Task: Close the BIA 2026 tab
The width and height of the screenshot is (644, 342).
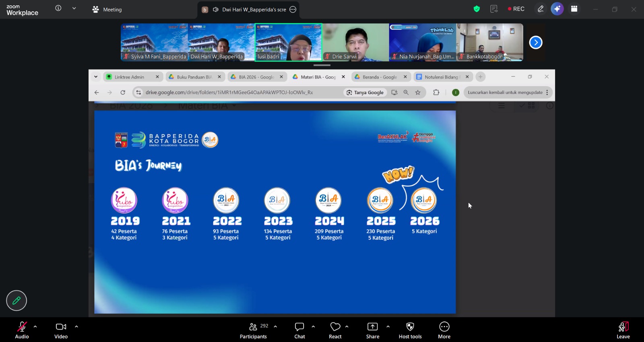Action: [281, 77]
